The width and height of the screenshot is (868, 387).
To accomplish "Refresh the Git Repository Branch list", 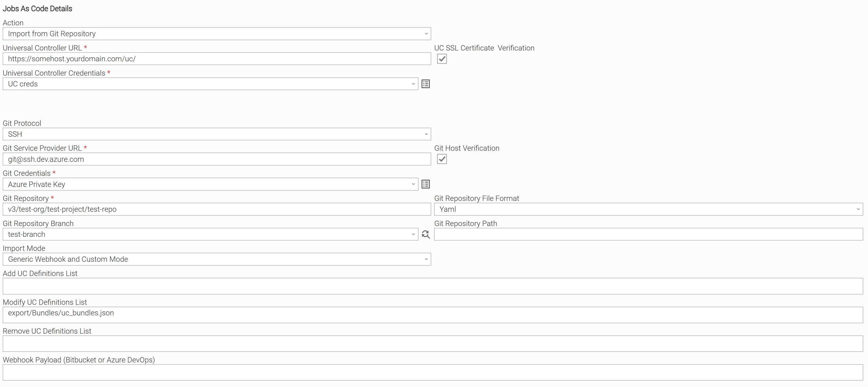I will click(x=426, y=234).
